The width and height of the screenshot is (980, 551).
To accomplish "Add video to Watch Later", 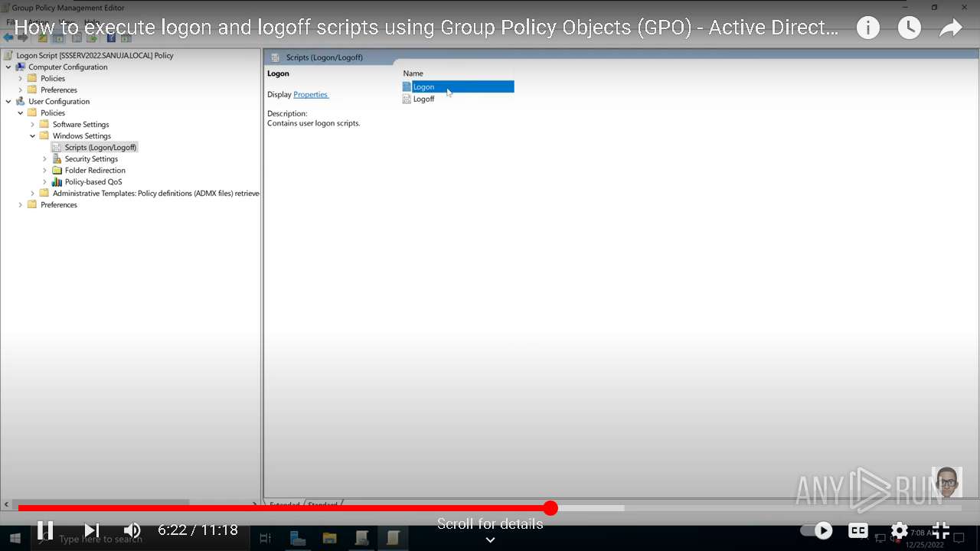I will [x=910, y=28].
